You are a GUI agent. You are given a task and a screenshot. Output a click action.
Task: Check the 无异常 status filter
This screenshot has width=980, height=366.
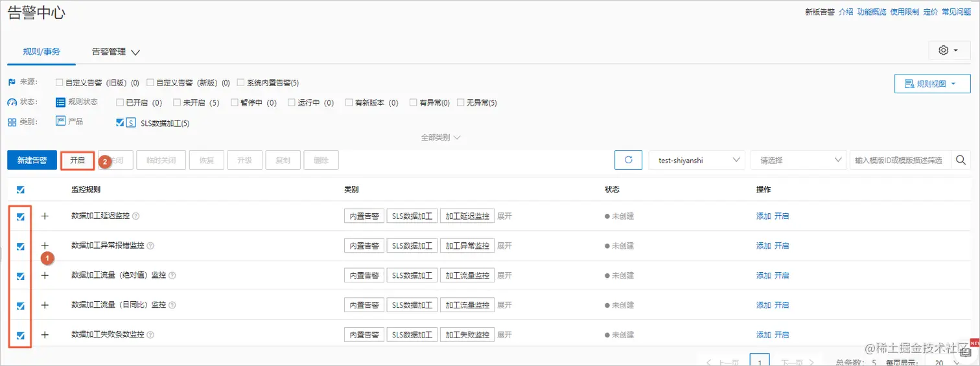click(x=461, y=102)
